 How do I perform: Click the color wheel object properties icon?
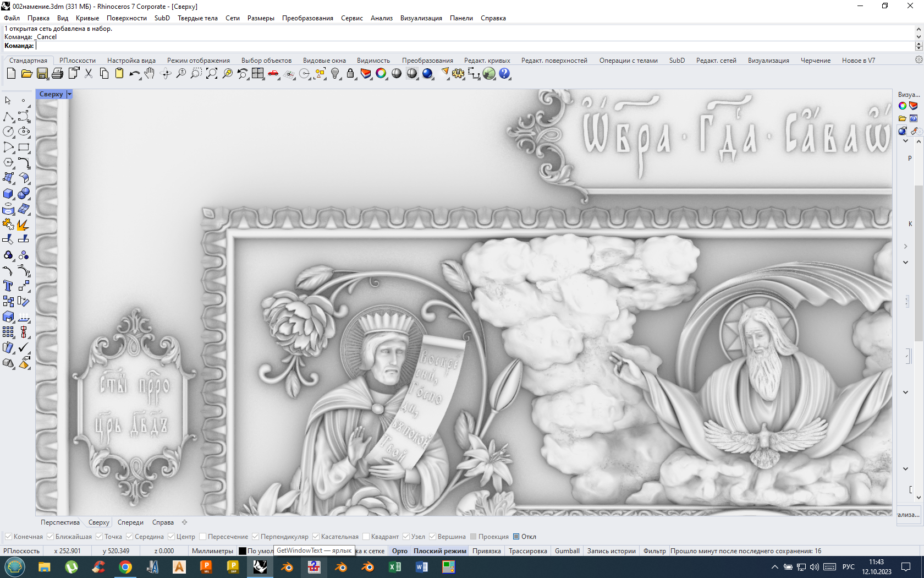point(381,73)
